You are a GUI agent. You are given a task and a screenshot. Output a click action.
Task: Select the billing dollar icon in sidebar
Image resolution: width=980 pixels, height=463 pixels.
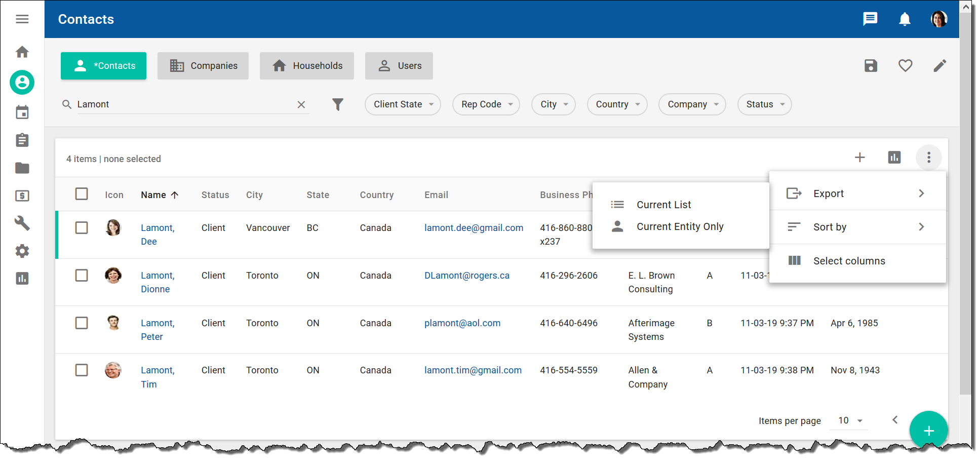[22, 196]
